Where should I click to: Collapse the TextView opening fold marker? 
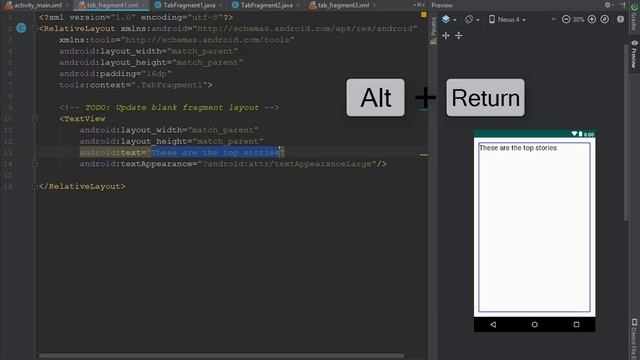(x=35, y=119)
